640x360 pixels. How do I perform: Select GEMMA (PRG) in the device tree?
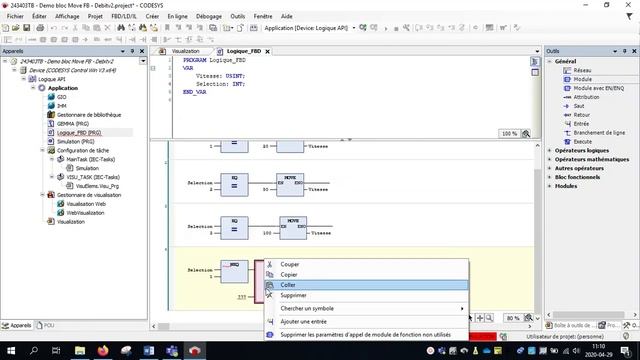(x=73, y=124)
